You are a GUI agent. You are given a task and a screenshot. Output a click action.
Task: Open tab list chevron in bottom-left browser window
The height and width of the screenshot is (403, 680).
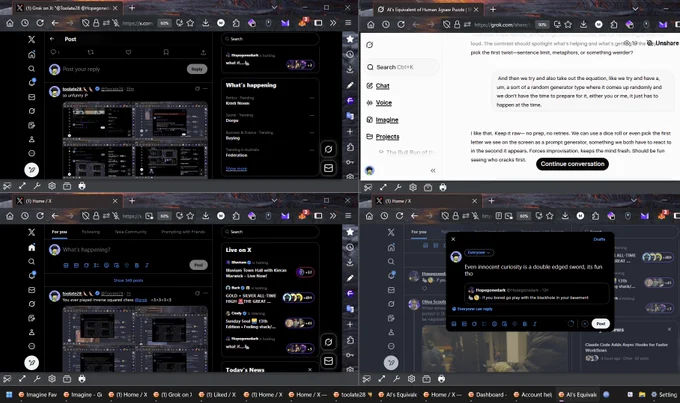coord(275,200)
